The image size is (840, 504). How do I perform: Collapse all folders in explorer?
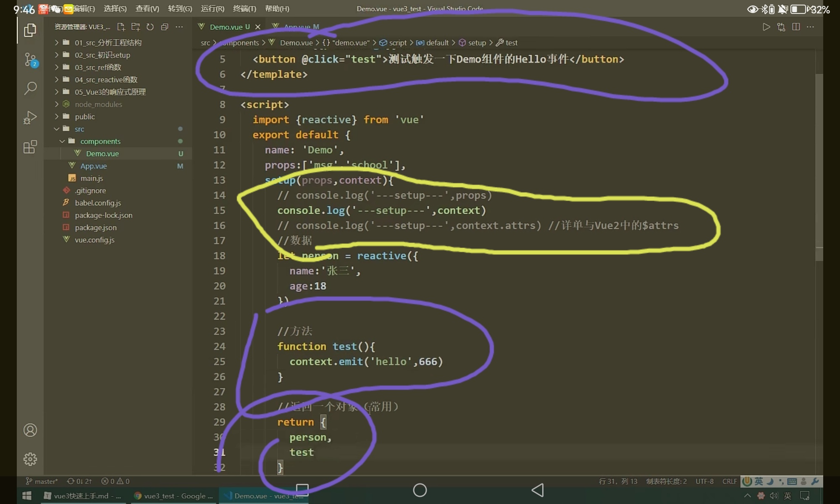pos(165,27)
